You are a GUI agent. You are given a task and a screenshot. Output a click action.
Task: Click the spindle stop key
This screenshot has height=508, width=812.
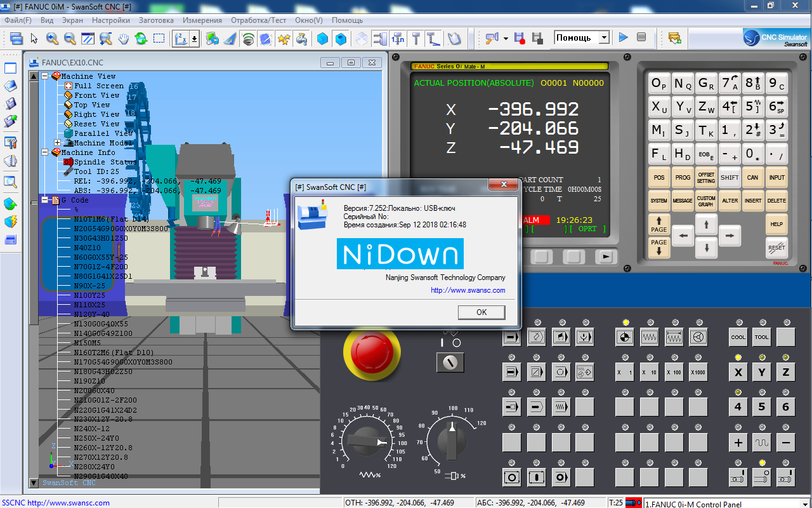pyautogui.click(x=761, y=476)
